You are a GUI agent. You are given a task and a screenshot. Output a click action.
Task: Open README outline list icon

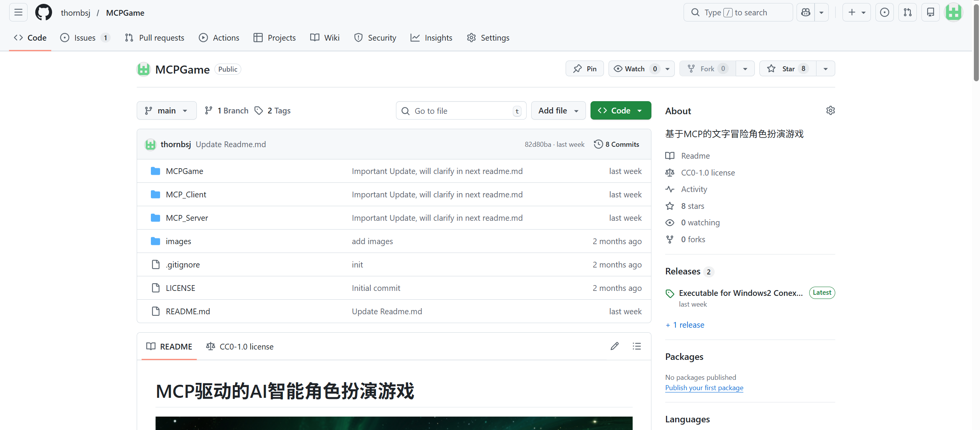point(636,346)
